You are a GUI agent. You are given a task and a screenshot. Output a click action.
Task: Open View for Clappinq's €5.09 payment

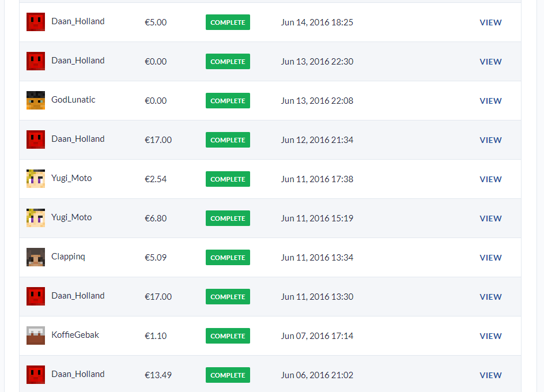pos(490,258)
